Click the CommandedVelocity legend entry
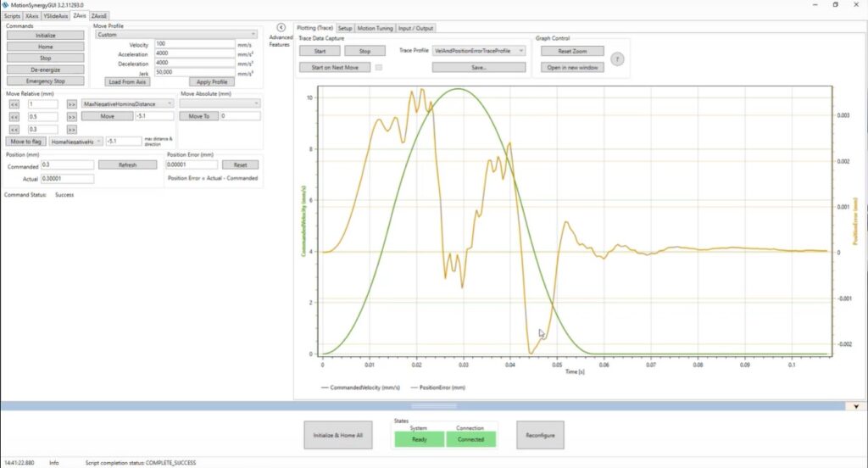The height and width of the screenshot is (468, 868). point(360,387)
